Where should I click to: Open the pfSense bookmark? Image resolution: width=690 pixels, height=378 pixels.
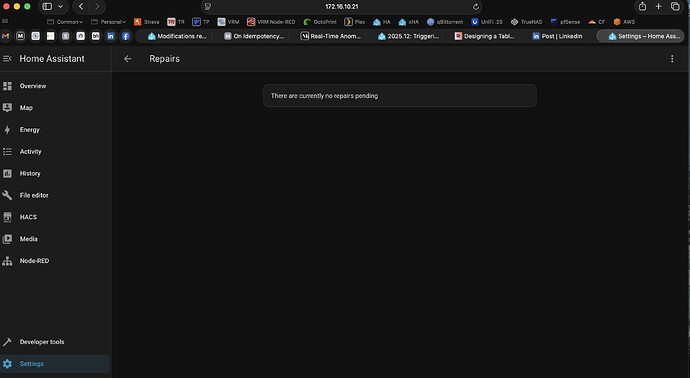coord(565,22)
